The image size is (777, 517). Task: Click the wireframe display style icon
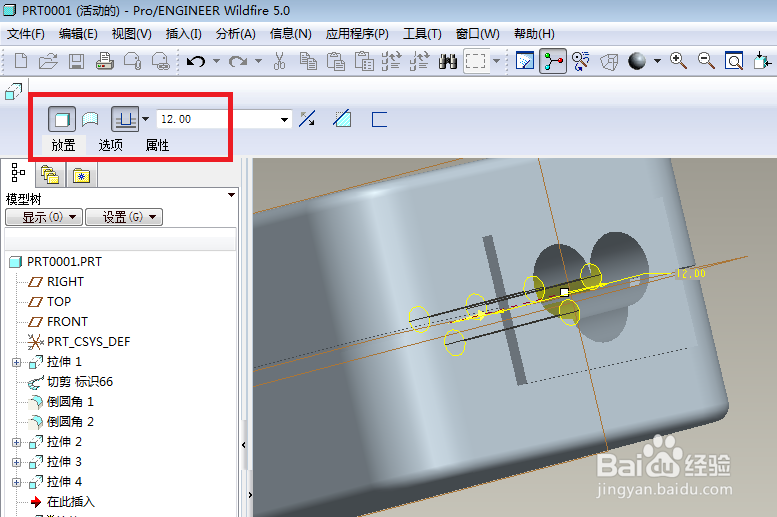tap(609, 61)
